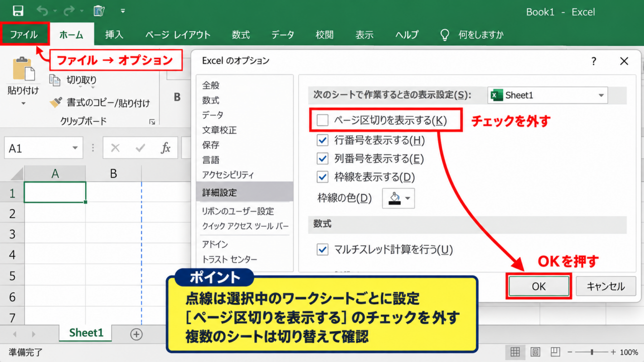Expand the Name Box dropdown arrow

pyautogui.click(x=75, y=148)
